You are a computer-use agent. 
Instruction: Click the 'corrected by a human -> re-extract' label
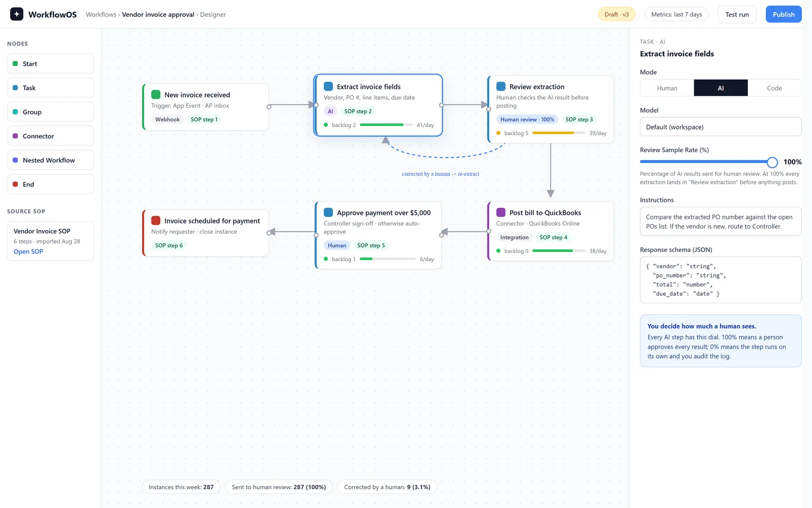[x=441, y=174]
